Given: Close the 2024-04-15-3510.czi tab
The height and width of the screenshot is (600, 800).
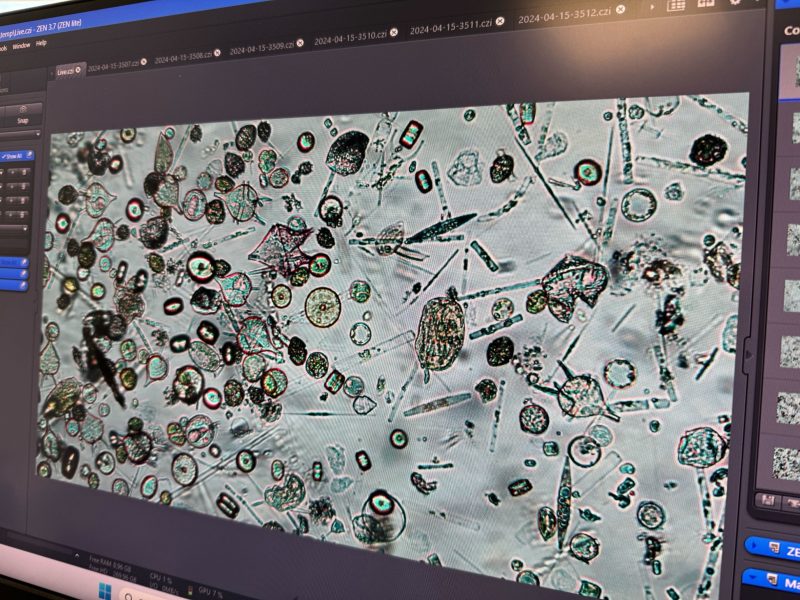Looking at the screenshot, I should 394,32.
